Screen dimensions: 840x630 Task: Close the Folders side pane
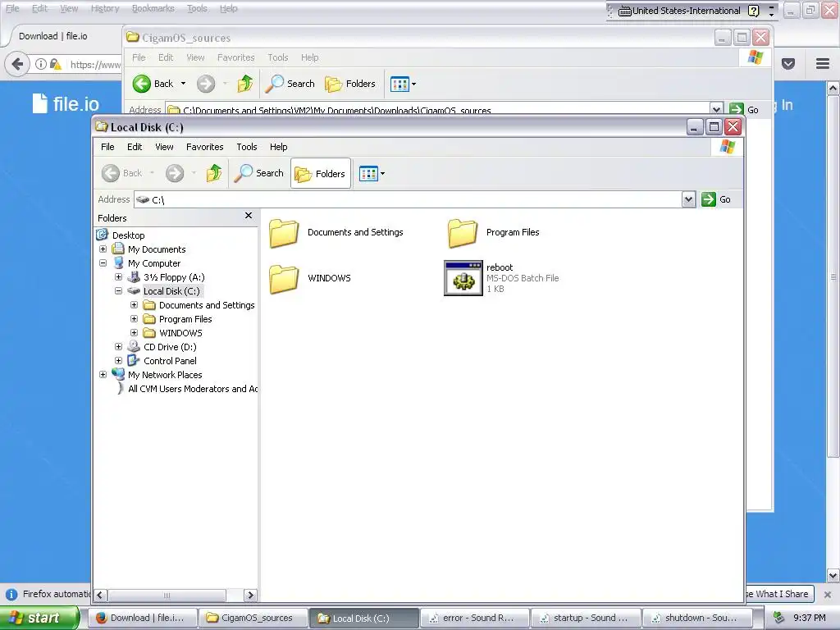249,216
